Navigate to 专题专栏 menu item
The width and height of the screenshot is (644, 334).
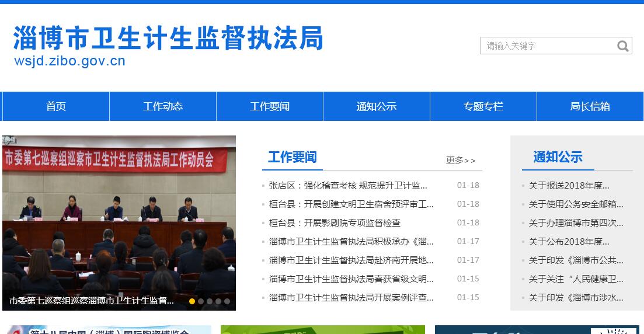[483, 106]
